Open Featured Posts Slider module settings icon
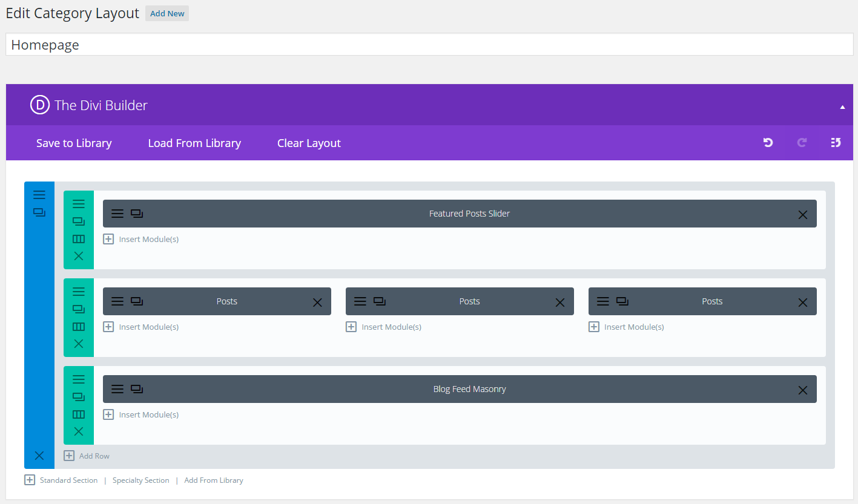 click(117, 214)
